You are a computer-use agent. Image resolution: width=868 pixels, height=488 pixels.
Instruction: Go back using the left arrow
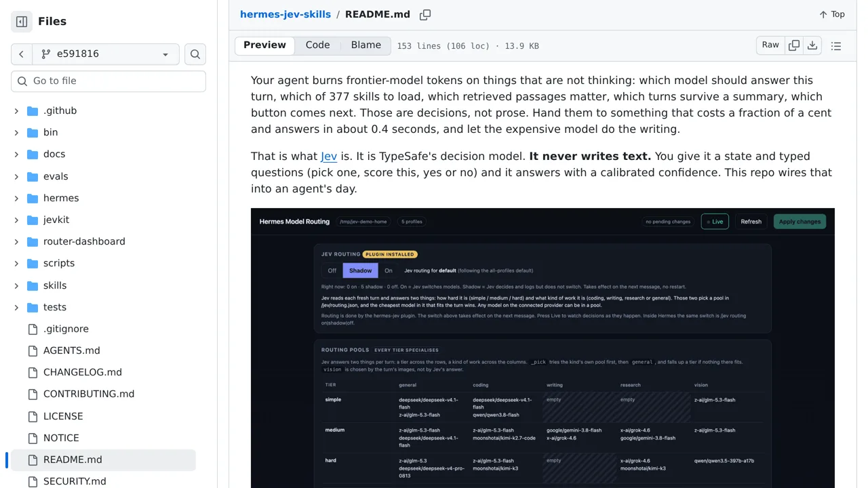pyautogui.click(x=21, y=54)
